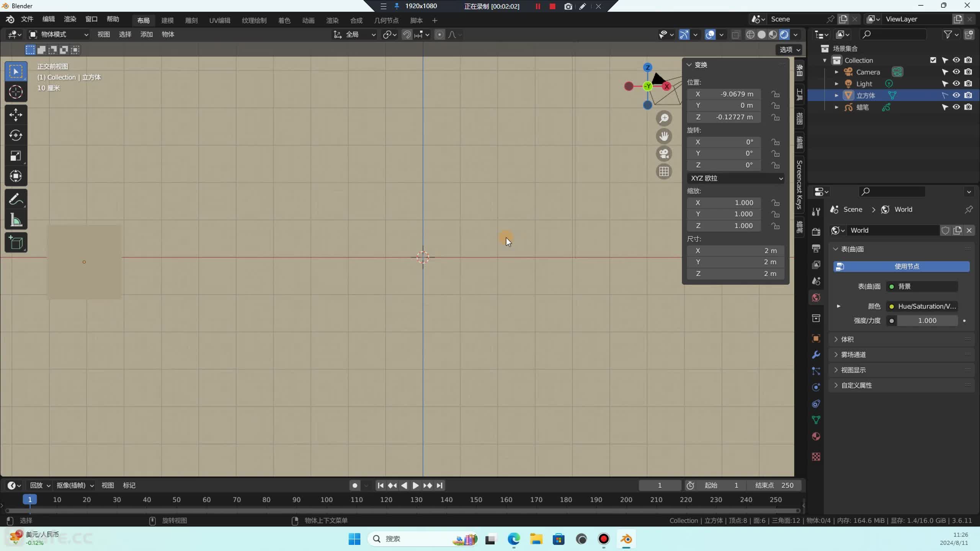Open the 物体模式 mode dropdown
This screenshot has width=980, height=551.
(x=59, y=34)
